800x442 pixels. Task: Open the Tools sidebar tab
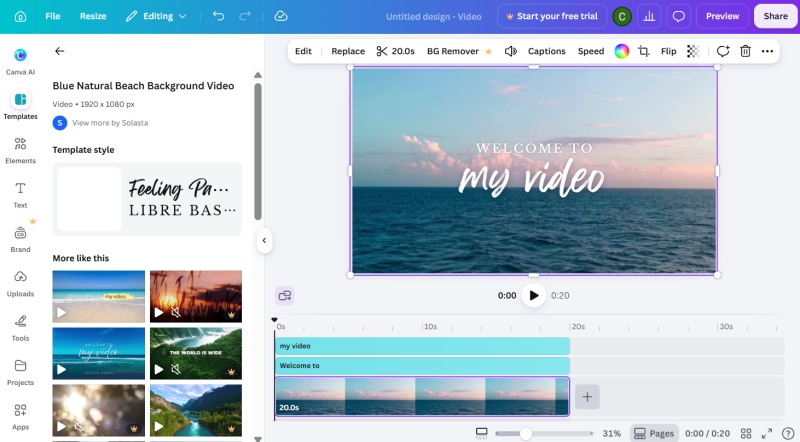pyautogui.click(x=20, y=328)
